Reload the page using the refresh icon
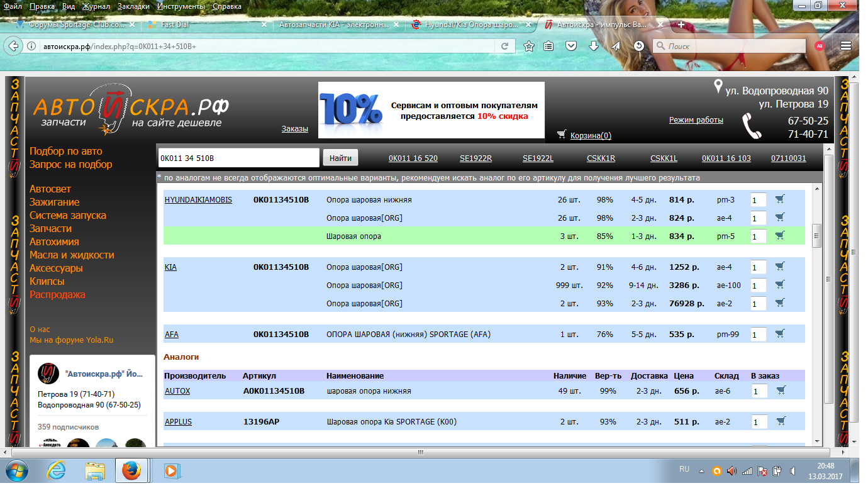 tap(504, 46)
